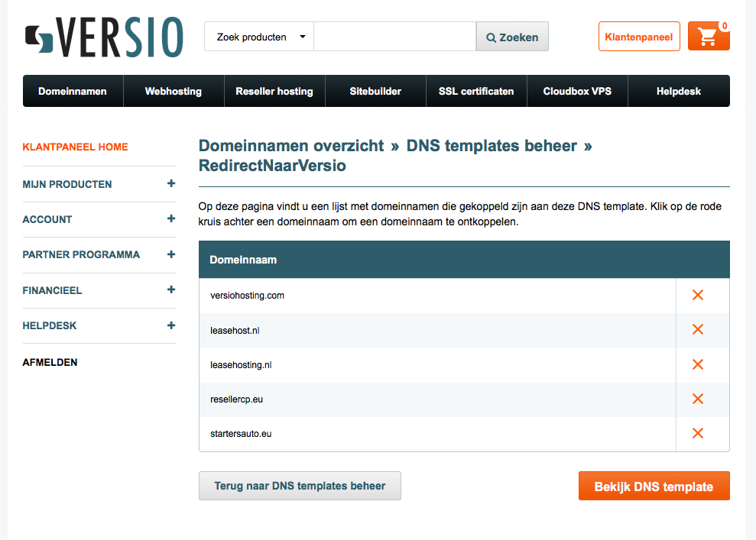Open the shopping cart icon
This screenshot has width=756, height=540.
pos(709,36)
